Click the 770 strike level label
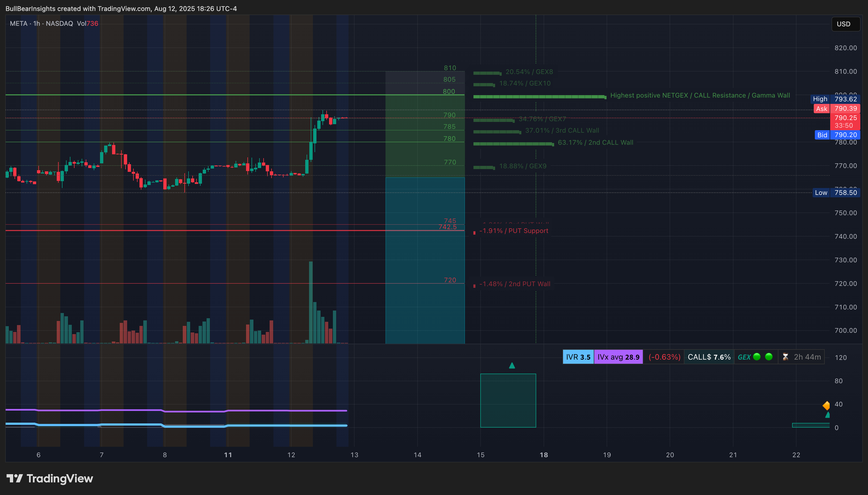Viewport: 868px width, 495px height. pos(450,162)
